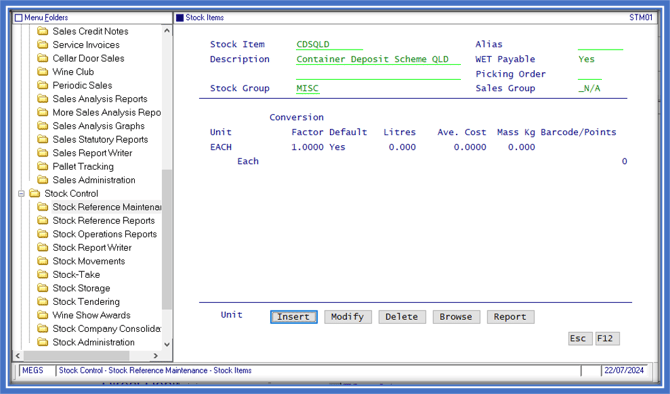The width and height of the screenshot is (670, 394).
Task: Click the Esc button
Action: (579, 338)
